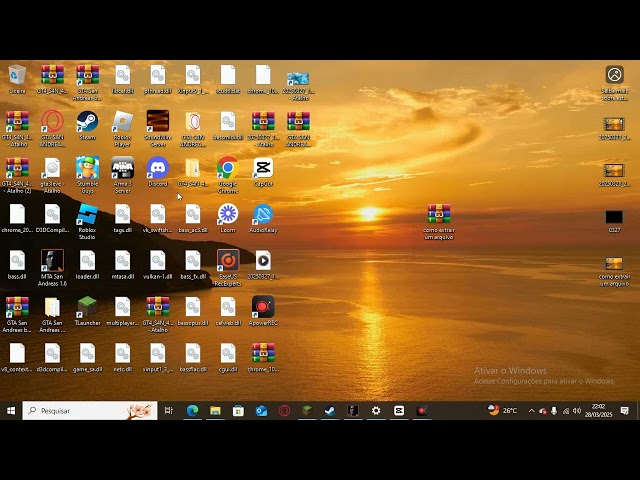This screenshot has height=480, width=640.
Task: Select the multiplayer... dll file icon
Action: point(122,311)
